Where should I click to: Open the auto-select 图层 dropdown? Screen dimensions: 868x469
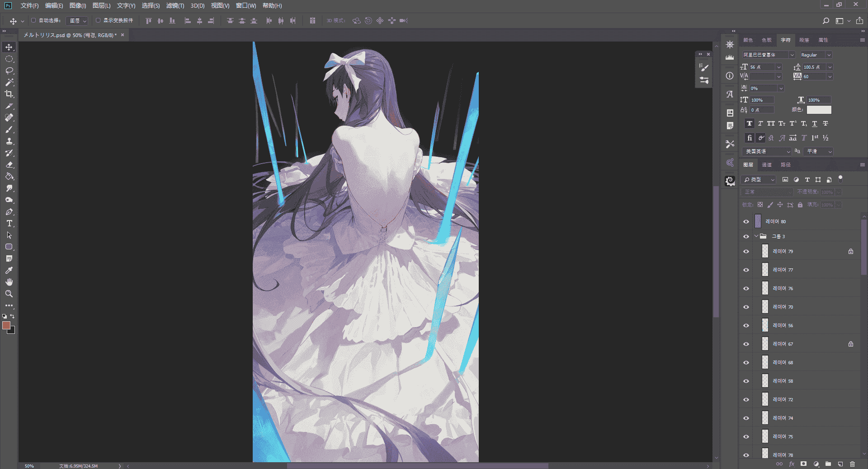click(77, 21)
